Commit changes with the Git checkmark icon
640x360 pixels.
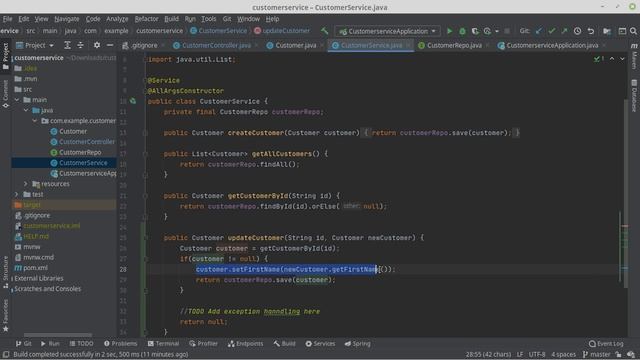tap(551, 31)
